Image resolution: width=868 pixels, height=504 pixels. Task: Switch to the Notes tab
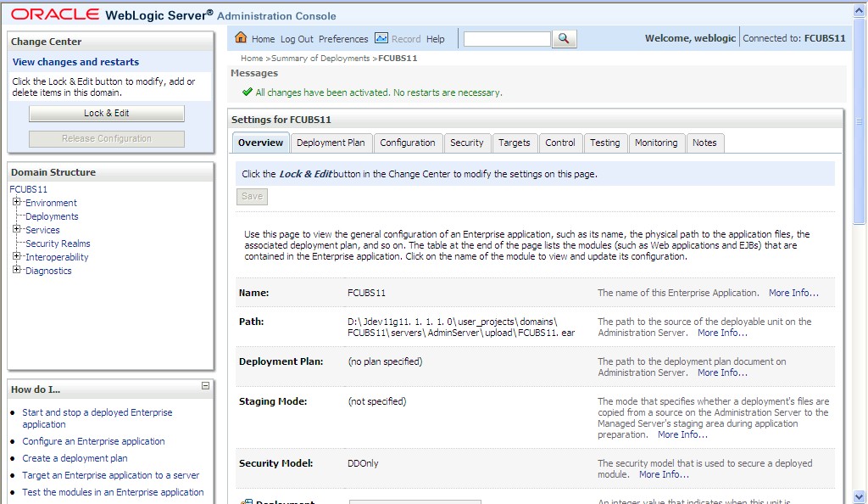704,143
